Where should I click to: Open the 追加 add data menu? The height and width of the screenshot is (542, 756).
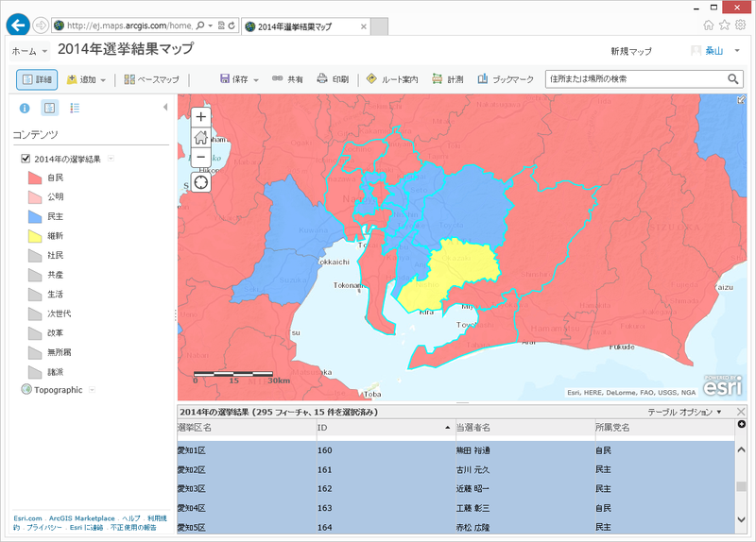tap(86, 79)
